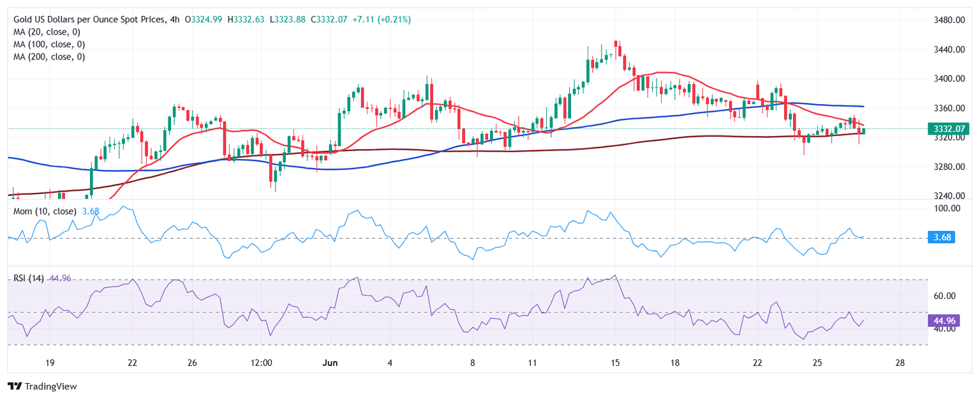Click the TradingView logo icon
The width and height of the screenshot is (980, 399).
point(14,386)
